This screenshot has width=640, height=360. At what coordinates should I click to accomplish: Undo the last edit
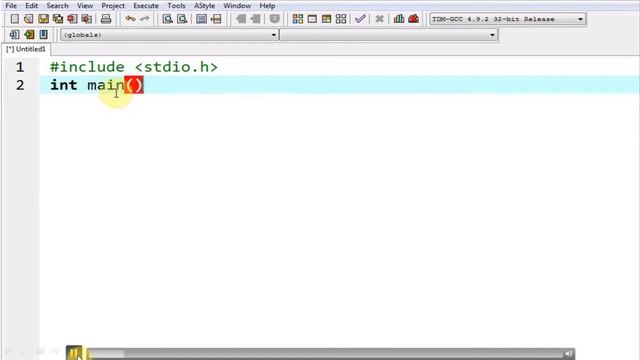[x=130, y=19]
